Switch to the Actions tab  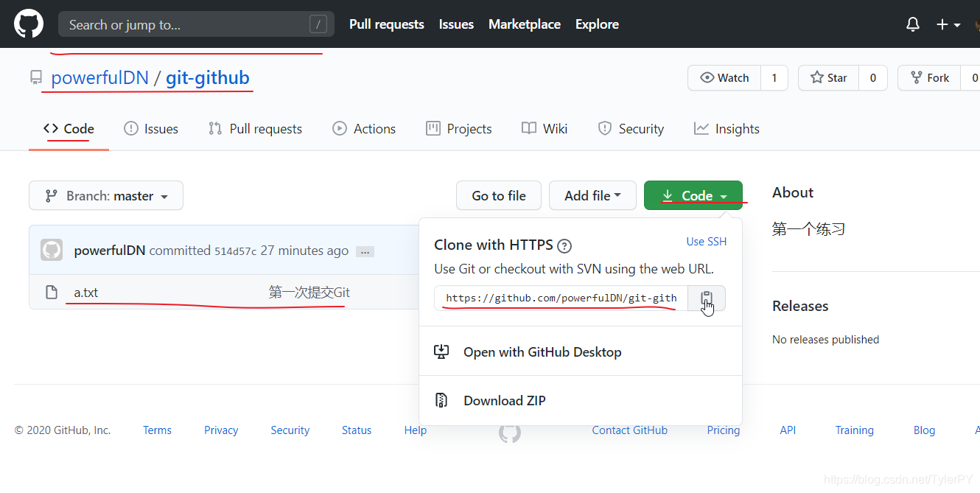[364, 128]
